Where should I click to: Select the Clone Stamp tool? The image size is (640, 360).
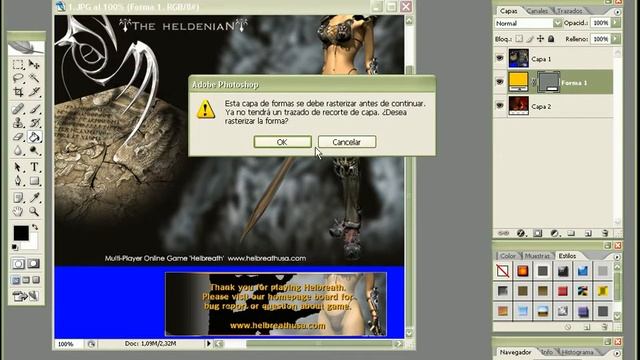click(18, 122)
